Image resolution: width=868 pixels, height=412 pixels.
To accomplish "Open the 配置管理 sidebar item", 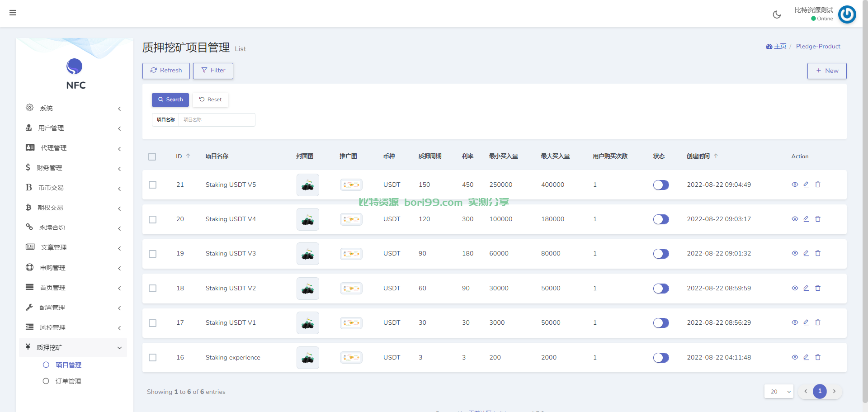I will pyautogui.click(x=73, y=308).
